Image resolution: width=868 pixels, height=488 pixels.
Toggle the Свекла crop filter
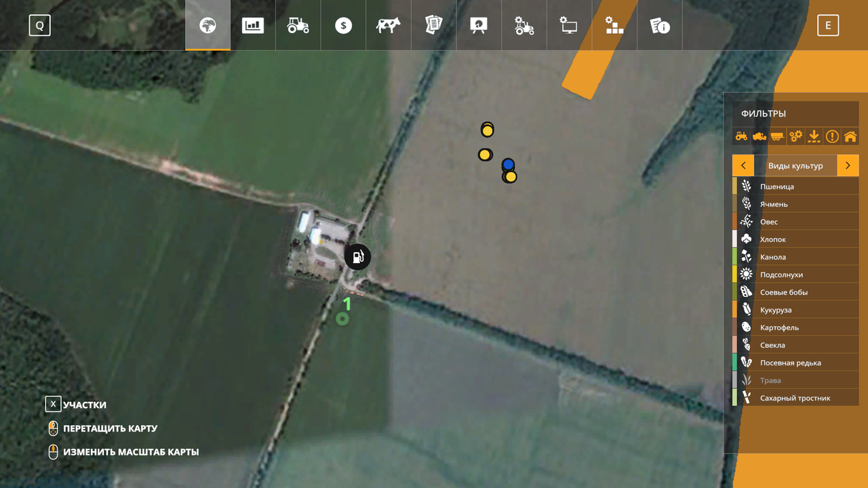pyautogui.click(x=795, y=345)
